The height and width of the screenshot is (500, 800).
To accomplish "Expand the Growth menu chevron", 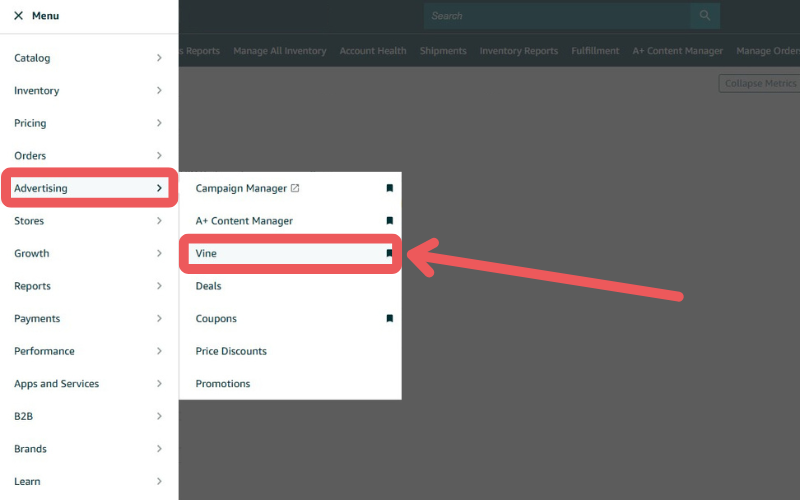I will click(x=159, y=254).
